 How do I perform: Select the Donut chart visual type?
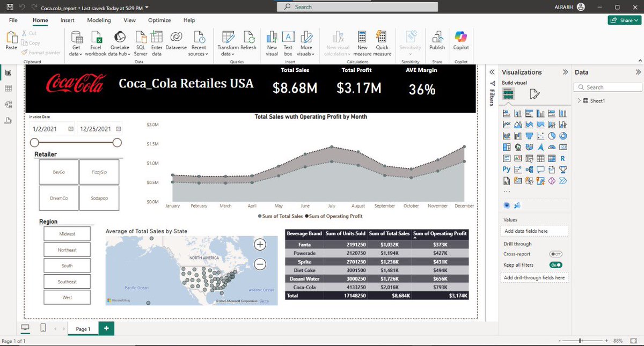click(562, 136)
